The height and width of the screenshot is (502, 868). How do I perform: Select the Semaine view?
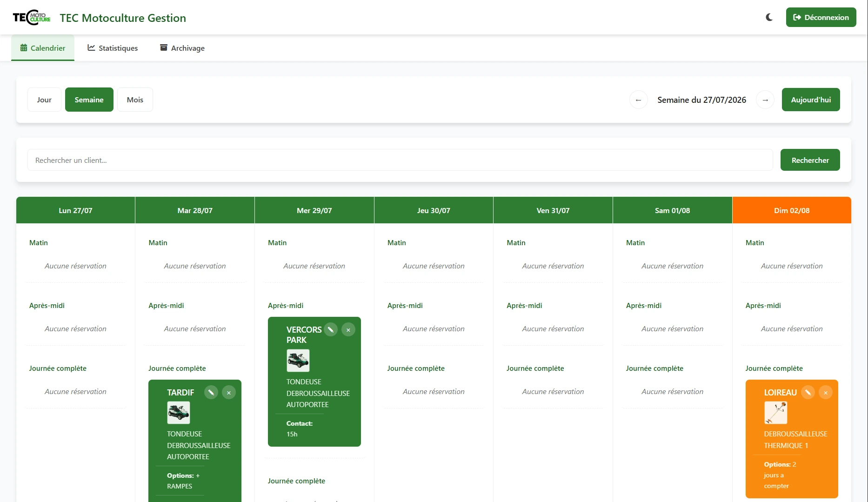click(89, 100)
